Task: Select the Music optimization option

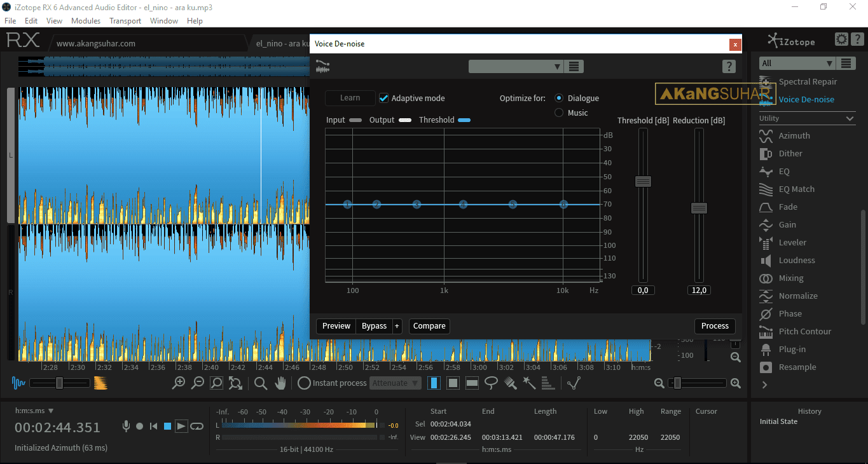Action: [559, 113]
